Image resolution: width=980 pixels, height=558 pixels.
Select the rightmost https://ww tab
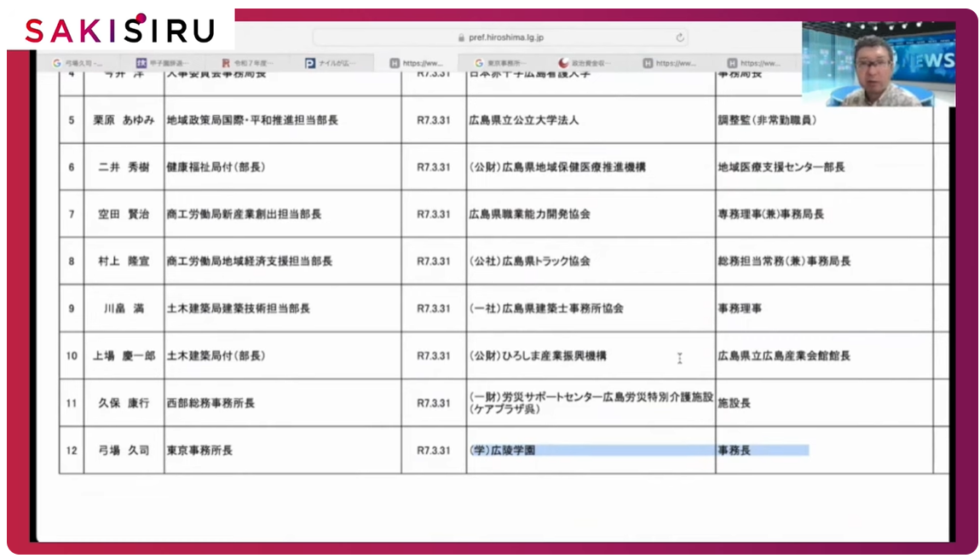[757, 63]
